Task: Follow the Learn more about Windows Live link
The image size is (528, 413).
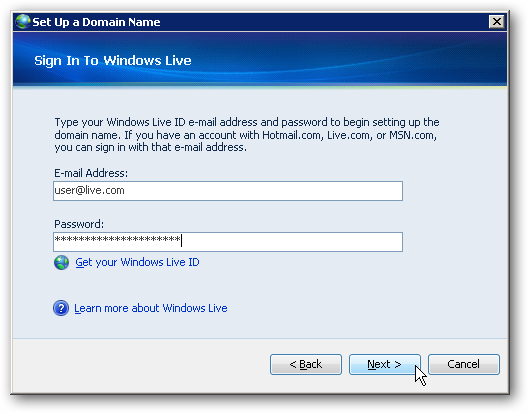Action: (x=151, y=308)
